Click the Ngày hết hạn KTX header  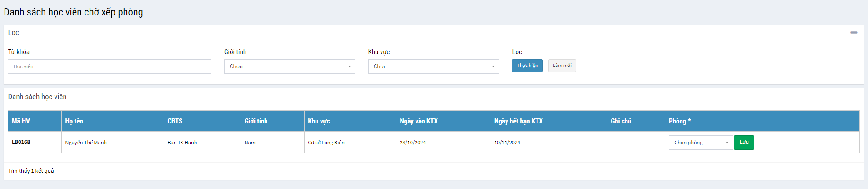point(518,121)
